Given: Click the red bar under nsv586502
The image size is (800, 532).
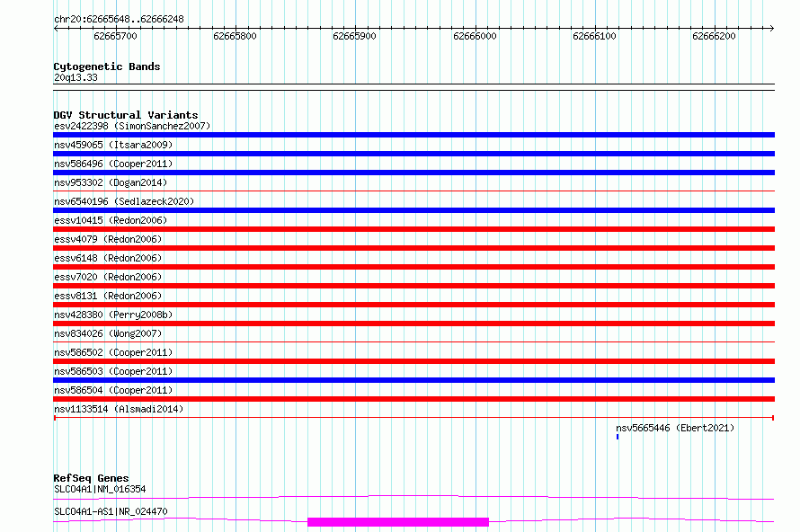Looking at the screenshot, I should click(413, 361).
